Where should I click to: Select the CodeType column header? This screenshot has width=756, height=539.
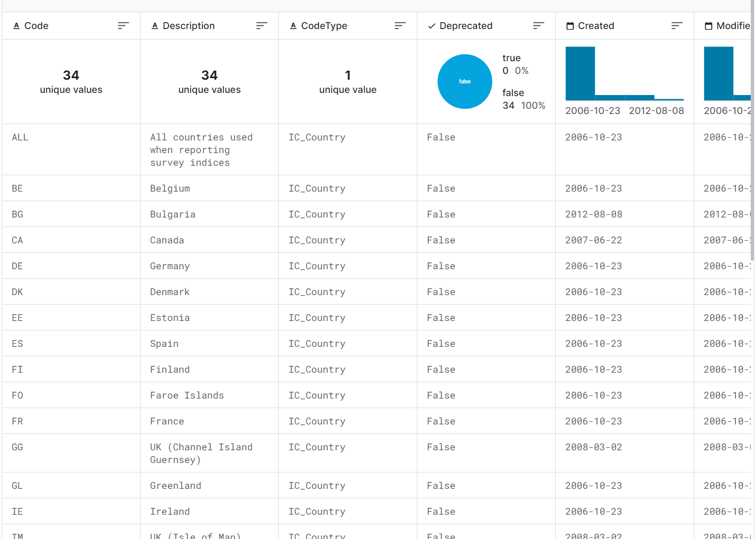[x=348, y=26]
